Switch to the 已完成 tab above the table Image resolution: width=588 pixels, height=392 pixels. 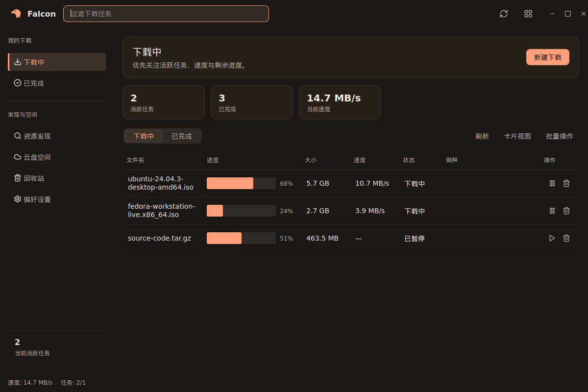[182, 136]
